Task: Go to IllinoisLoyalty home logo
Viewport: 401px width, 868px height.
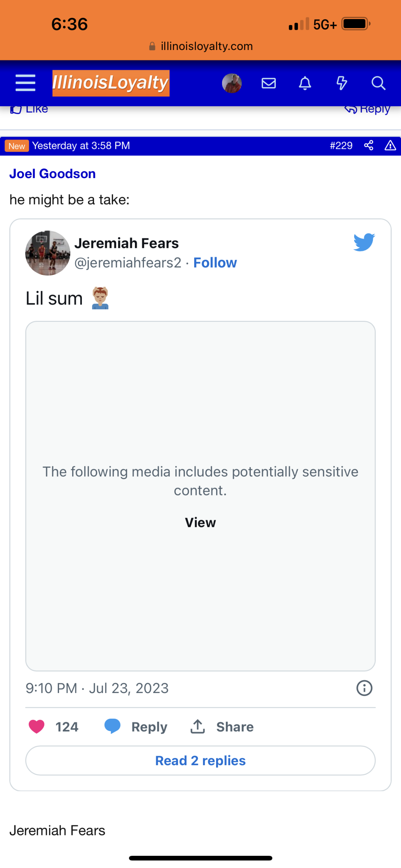Action: pyautogui.click(x=111, y=83)
